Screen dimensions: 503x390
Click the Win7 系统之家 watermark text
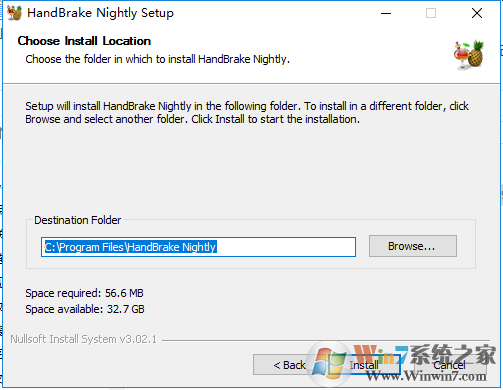pyautogui.click(x=425, y=355)
